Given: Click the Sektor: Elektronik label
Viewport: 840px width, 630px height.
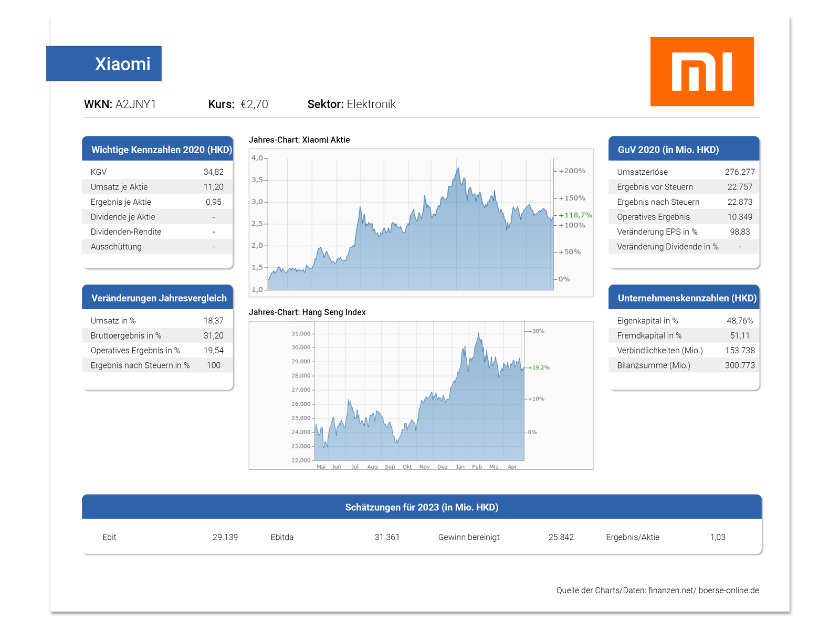Looking at the screenshot, I should click(x=351, y=104).
